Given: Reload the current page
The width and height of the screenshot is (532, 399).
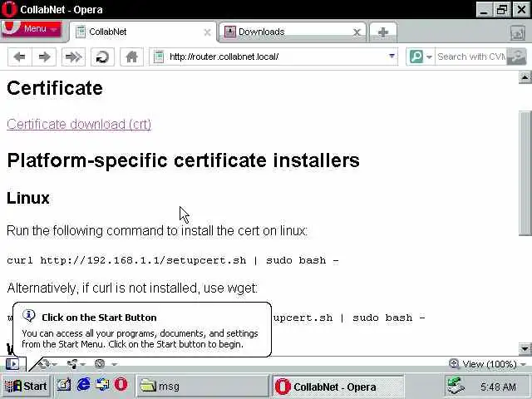Looking at the screenshot, I should (x=102, y=57).
